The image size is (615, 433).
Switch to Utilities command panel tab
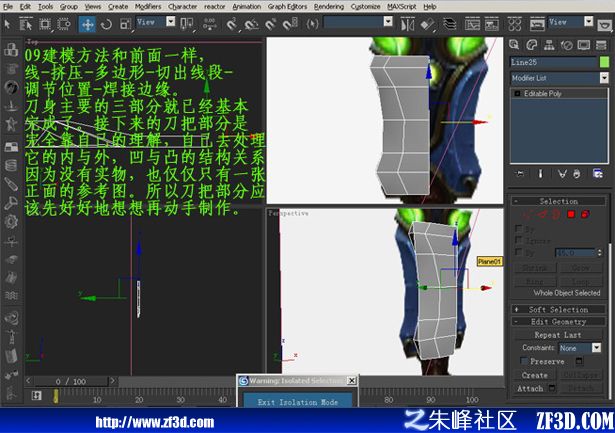601,45
